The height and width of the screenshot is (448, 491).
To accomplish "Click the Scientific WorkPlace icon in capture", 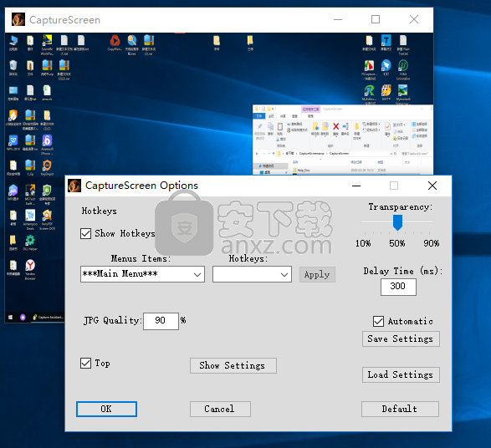I will click(x=48, y=40).
